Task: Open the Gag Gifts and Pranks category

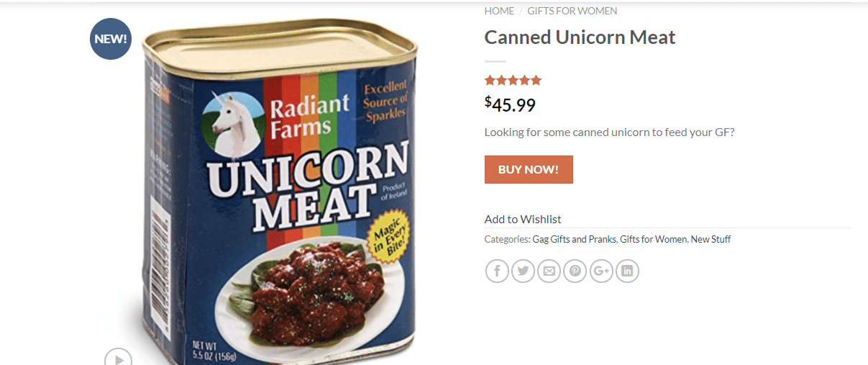Action: click(574, 239)
